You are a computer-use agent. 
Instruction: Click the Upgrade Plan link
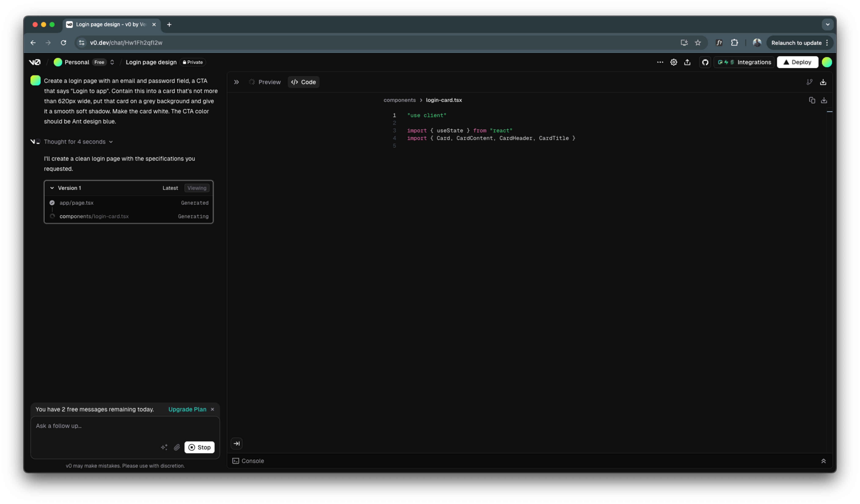pyautogui.click(x=187, y=409)
